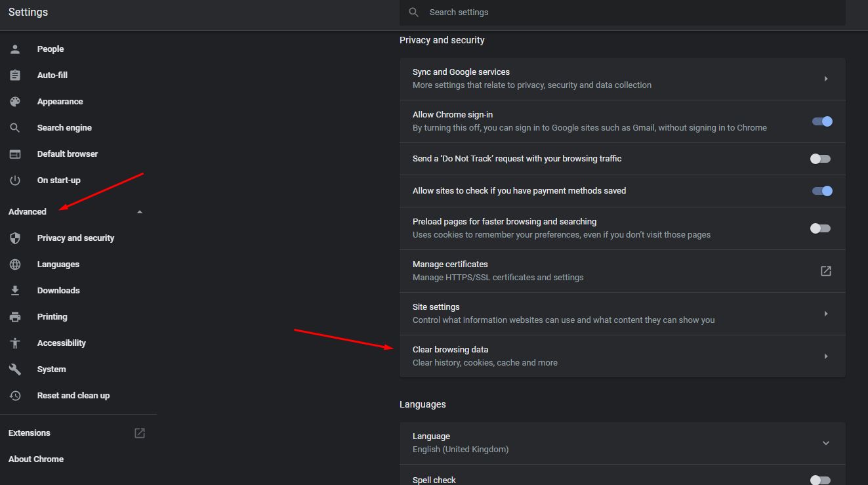Click the Default browser window icon

pyautogui.click(x=15, y=154)
